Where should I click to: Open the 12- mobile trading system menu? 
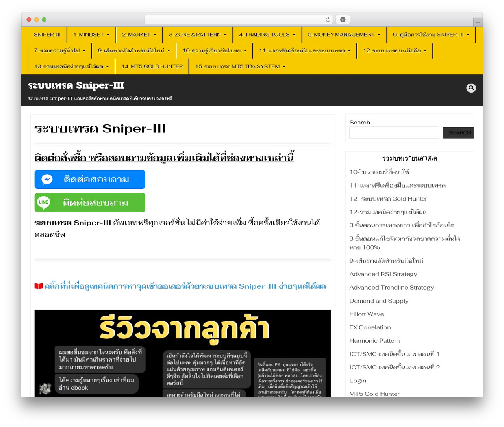[395, 50]
